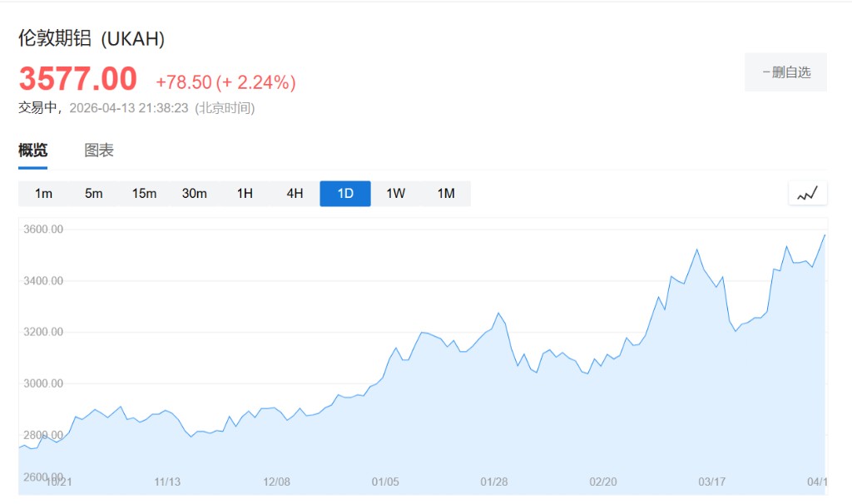This screenshot has height=504, width=852.
Task: Click the 3577.00 price value
Action: point(77,80)
